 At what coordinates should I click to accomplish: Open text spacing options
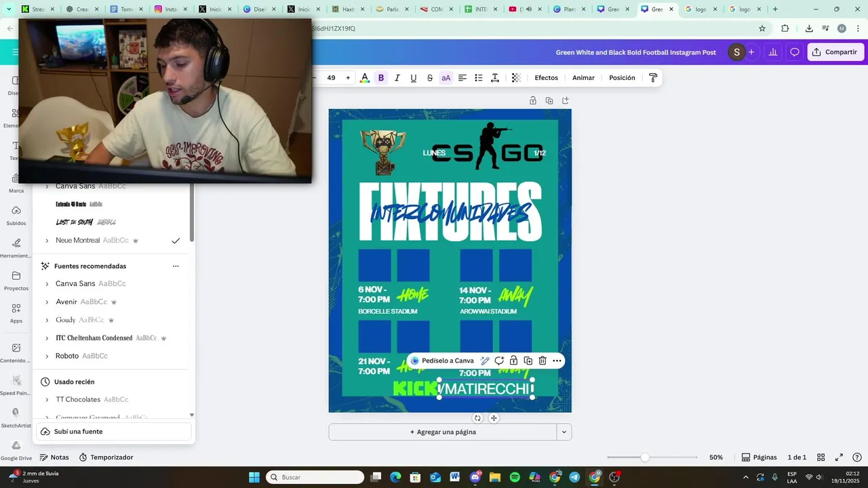pyautogui.click(x=495, y=78)
